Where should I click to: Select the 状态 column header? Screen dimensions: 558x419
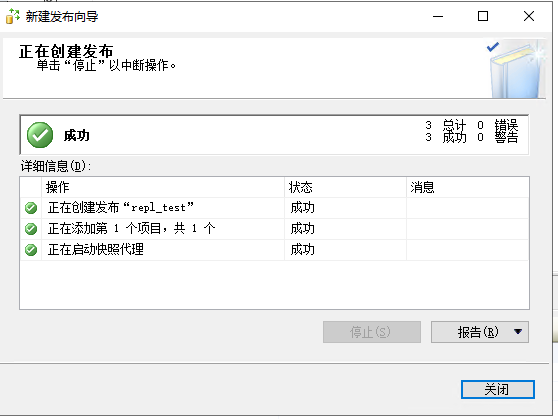pos(346,187)
